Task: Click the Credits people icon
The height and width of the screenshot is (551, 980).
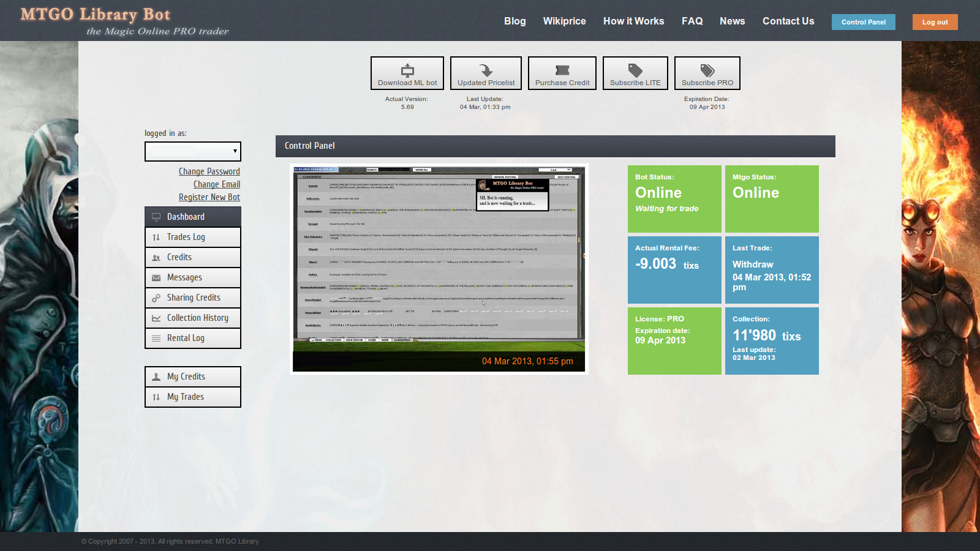Action: [x=156, y=258]
